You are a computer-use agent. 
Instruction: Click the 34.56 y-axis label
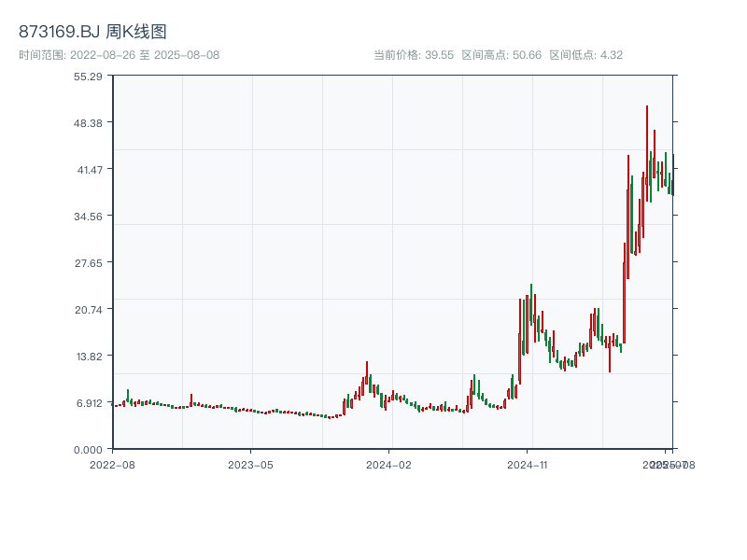point(88,217)
